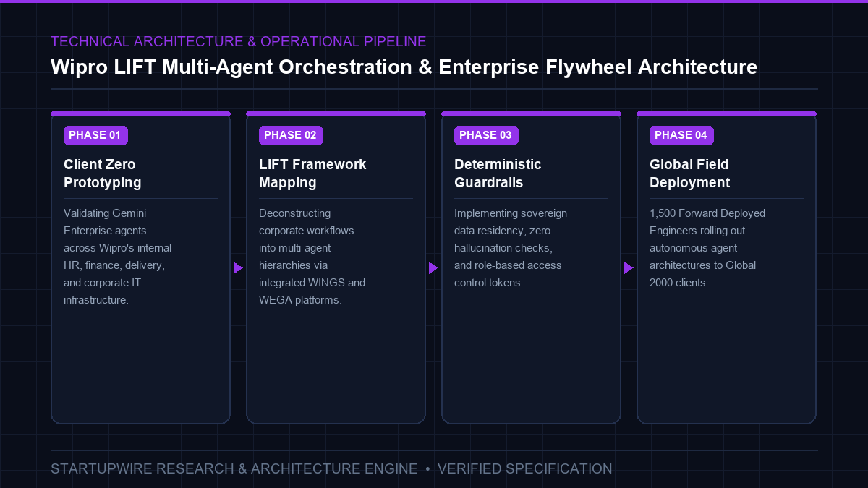The width and height of the screenshot is (868, 488).
Task: Click the 'Implementing sovereign data residency' description
Action: click(x=511, y=248)
